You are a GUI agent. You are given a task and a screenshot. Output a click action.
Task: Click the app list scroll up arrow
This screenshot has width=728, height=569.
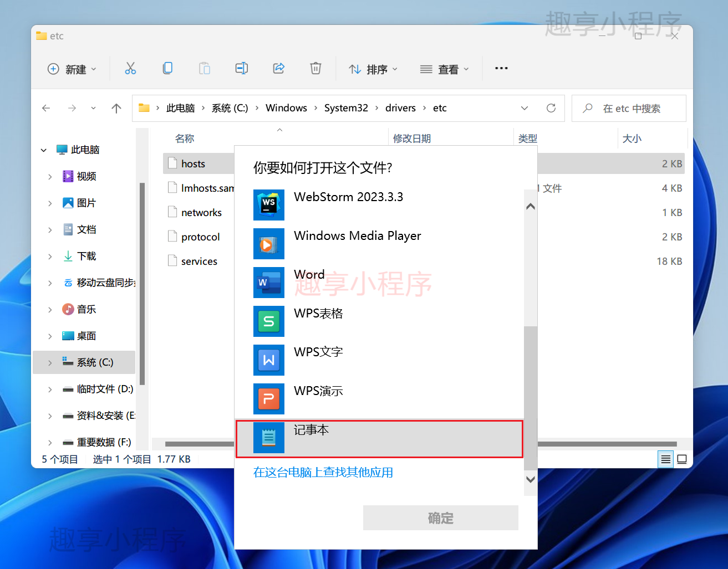(531, 207)
